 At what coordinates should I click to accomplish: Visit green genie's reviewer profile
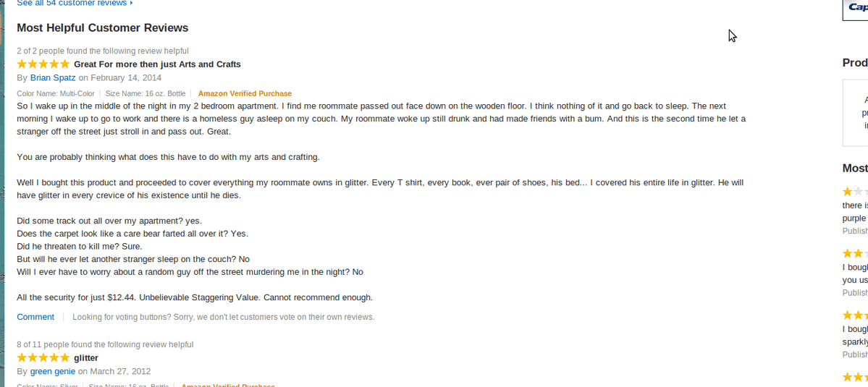[x=53, y=371]
